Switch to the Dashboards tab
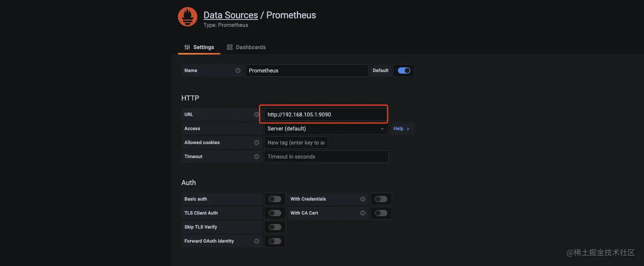The image size is (644, 266). (x=246, y=47)
